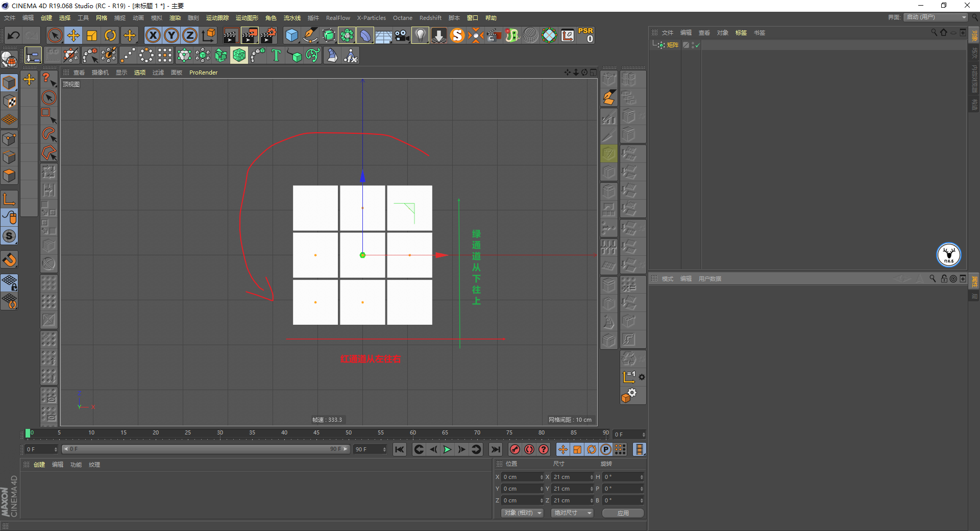The image size is (980, 531).
Task: Toggle Y axis lock
Action: pyautogui.click(x=171, y=35)
